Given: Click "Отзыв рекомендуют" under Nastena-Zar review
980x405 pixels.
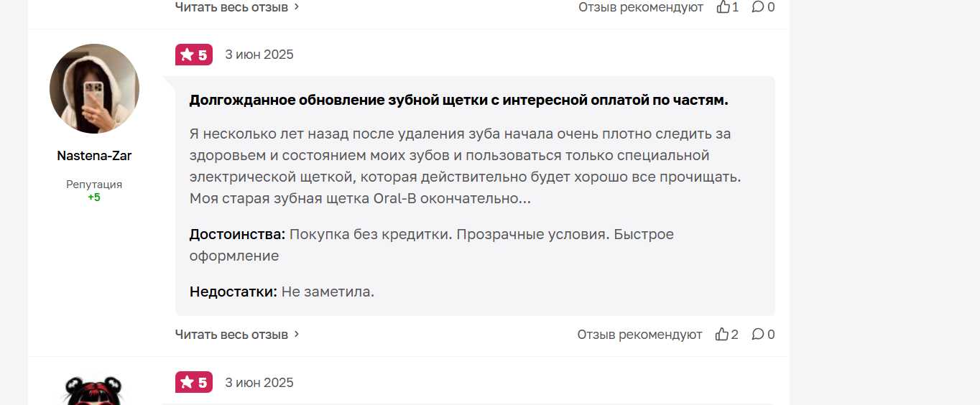Looking at the screenshot, I should pos(639,335).
